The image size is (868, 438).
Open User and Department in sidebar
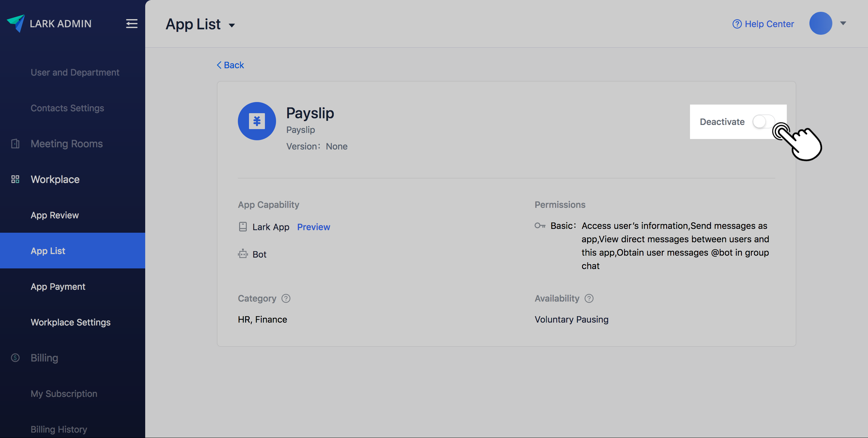click(75, 72)
